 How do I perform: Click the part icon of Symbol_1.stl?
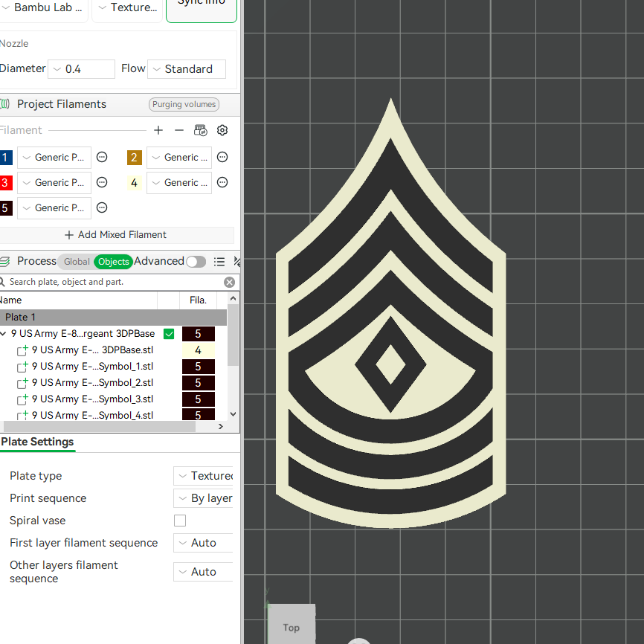(x=22, y=367)
